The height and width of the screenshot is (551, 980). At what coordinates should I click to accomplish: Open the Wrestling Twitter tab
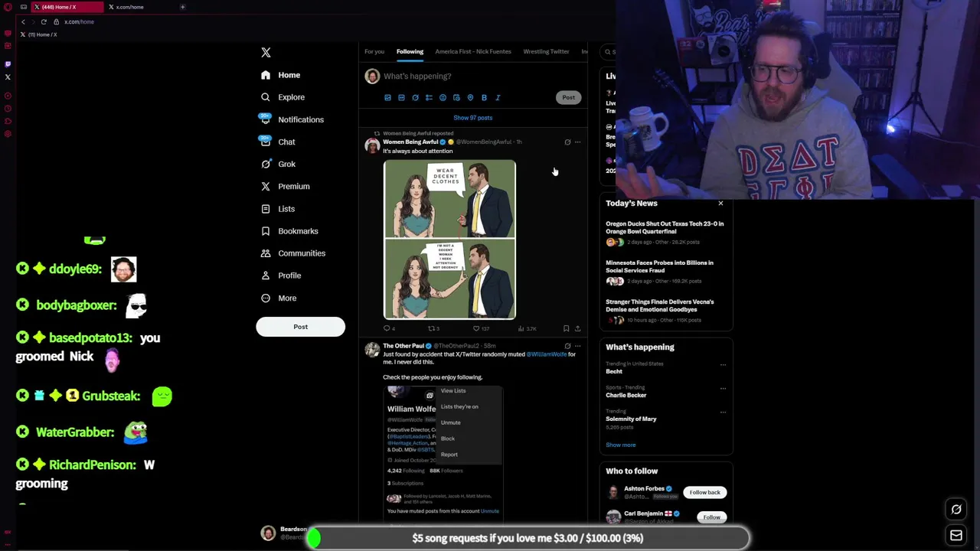point(546,51)
